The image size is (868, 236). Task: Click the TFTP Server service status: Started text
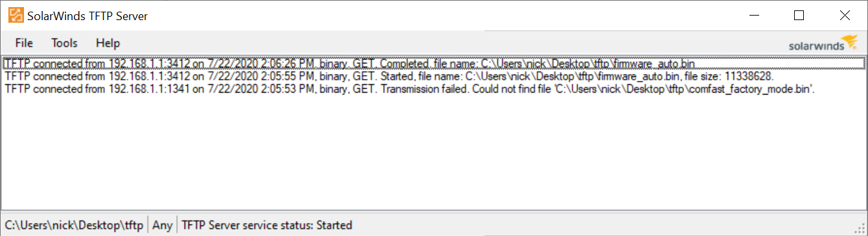pos(267,226)
